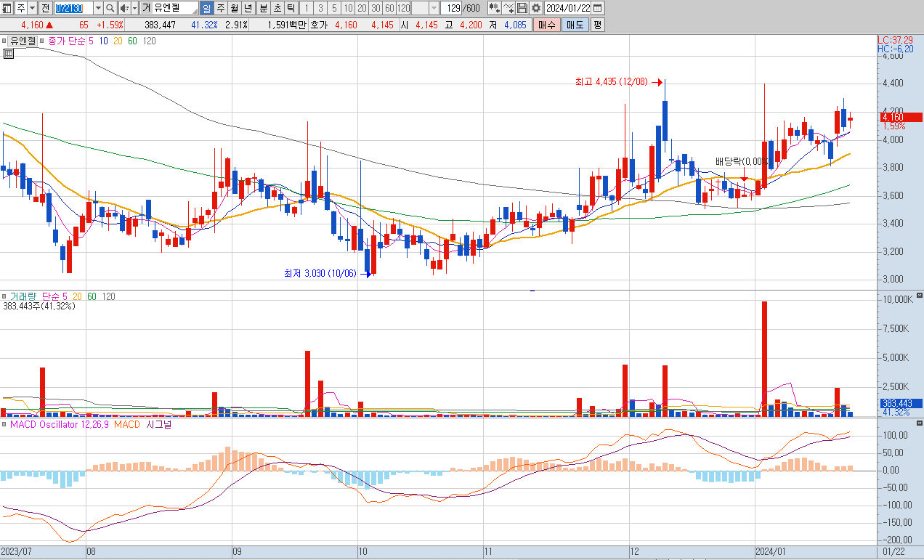
Task: Click the 01/22 date at bottom right
Action: point(893,551)
